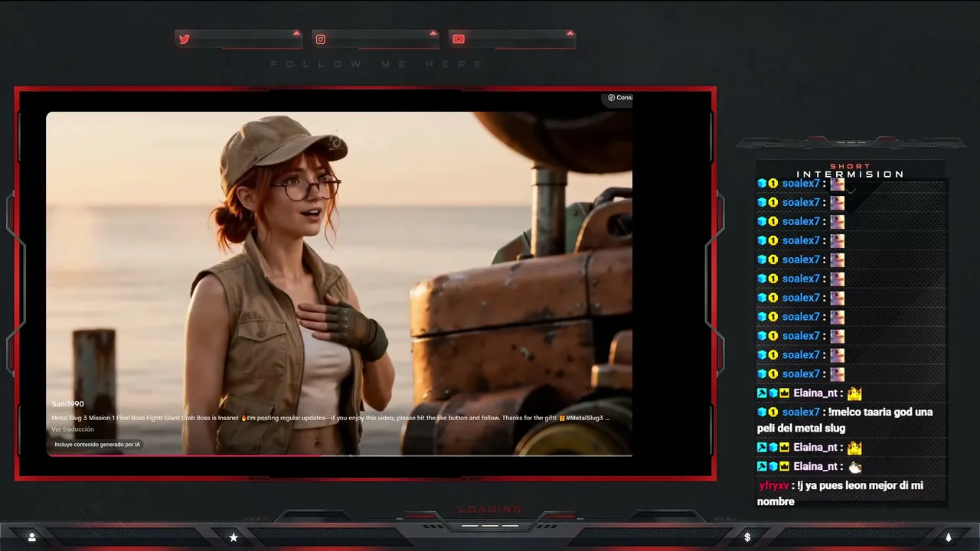
Task: Expand the Instagram panel arrow
Action: coord(433,33)
